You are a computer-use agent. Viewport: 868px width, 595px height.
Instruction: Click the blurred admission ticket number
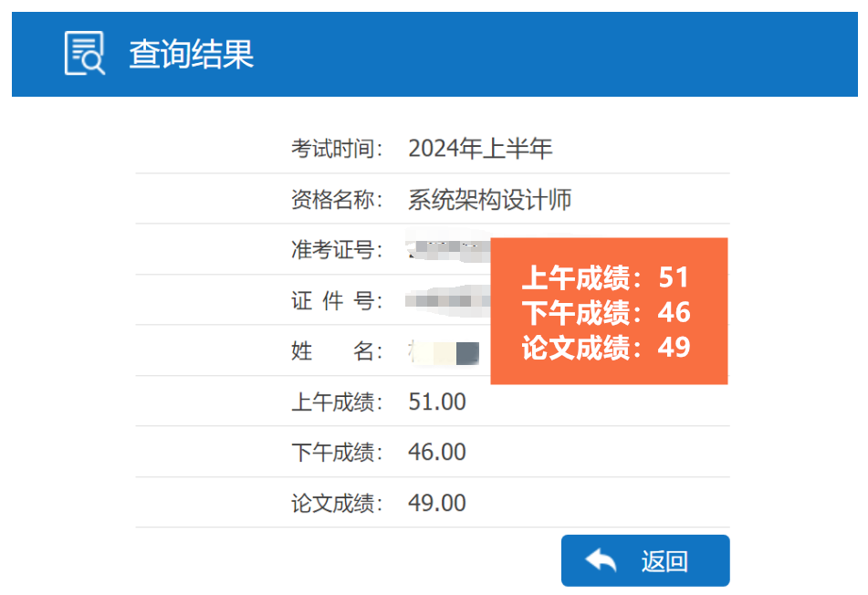447,248
